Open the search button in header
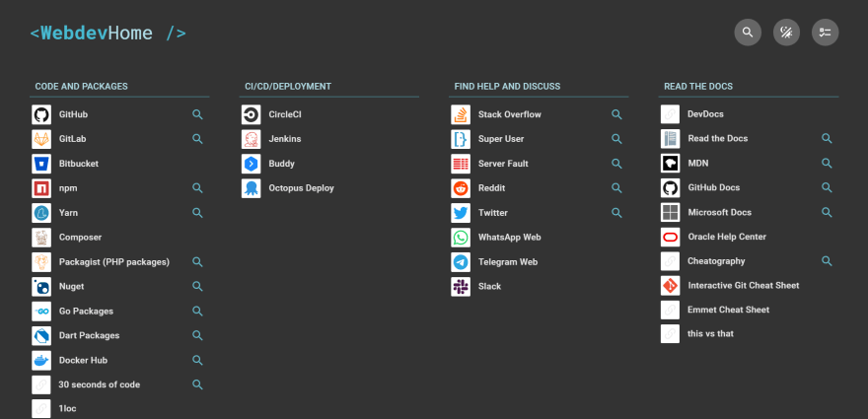Viewport: 868px width, 419px height. coord(748,33)
